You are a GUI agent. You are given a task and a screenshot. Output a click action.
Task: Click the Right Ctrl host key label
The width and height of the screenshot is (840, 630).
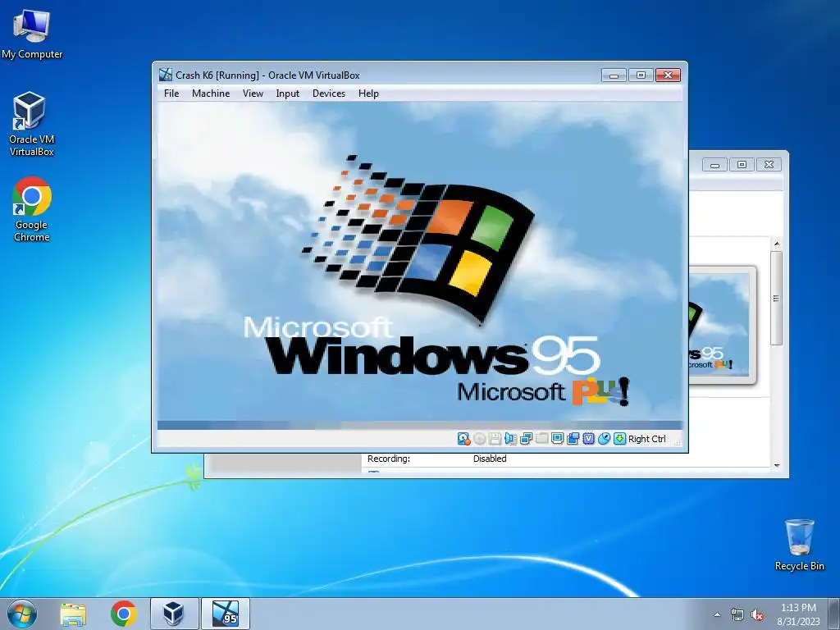[x=647, y=439]
